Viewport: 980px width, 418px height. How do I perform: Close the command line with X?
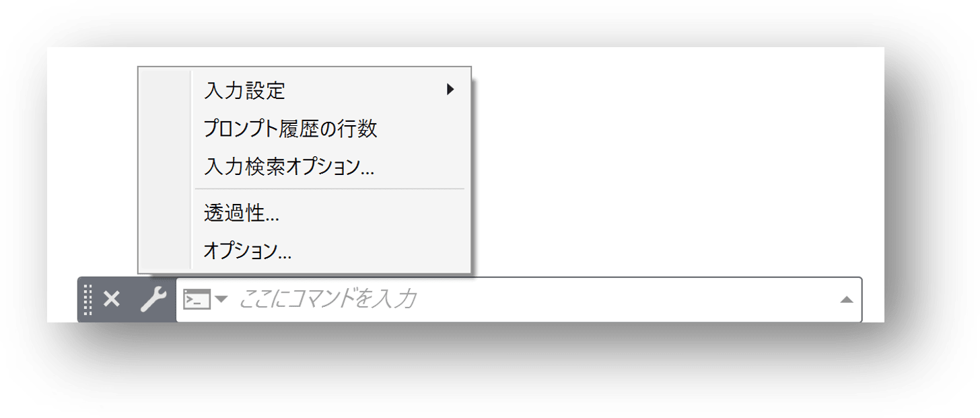click(x=112, y=300)
